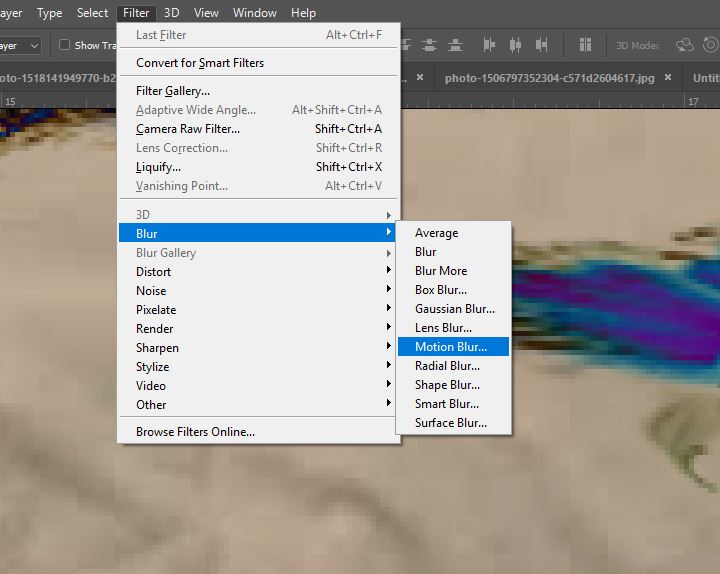Expand the Sharpen submenu arrow

(x=388, y=346)
